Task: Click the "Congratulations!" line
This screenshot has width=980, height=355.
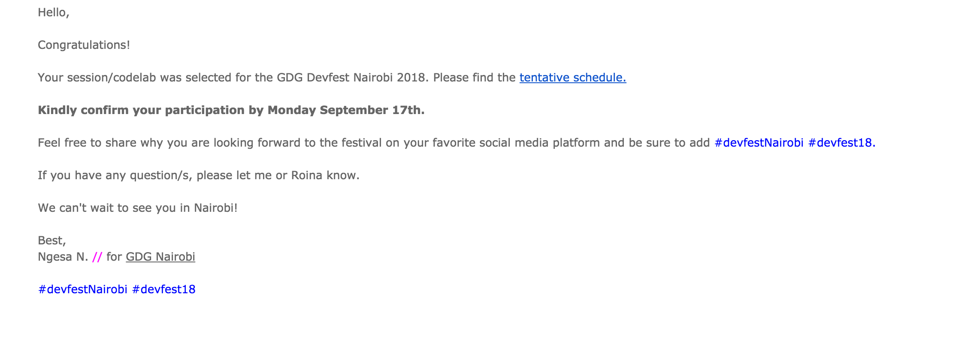Action: point(84,45)
